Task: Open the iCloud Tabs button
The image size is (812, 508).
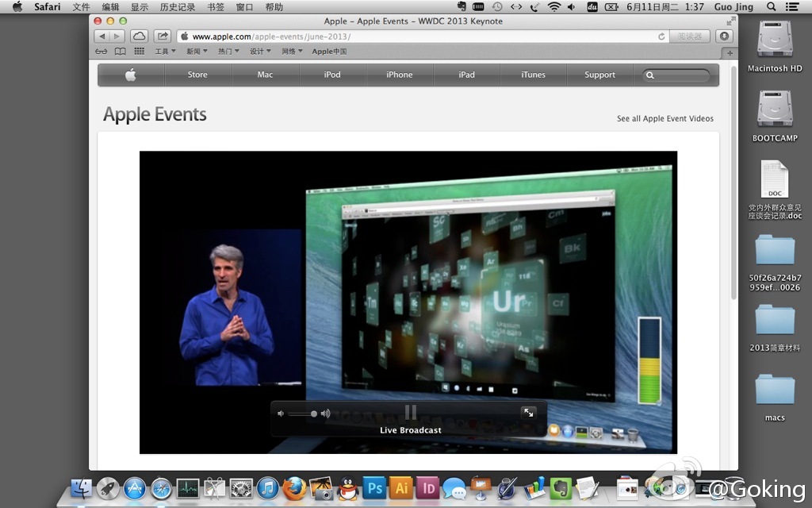Action: point(139,37)
